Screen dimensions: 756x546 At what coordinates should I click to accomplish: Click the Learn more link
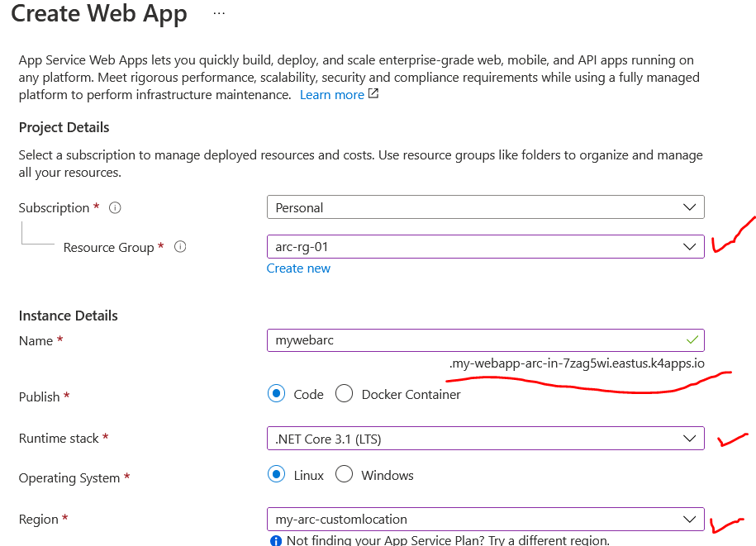tap(331, 95)
